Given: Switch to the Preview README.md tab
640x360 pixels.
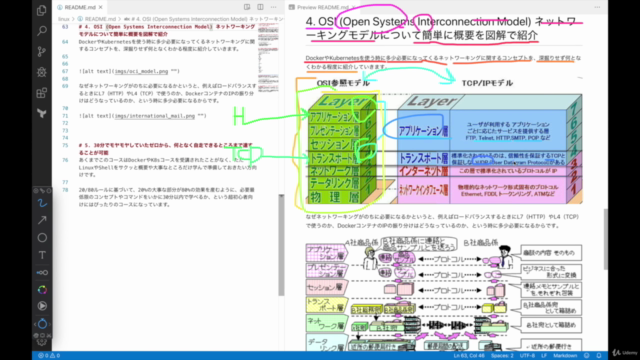Looking at the screenshot, I should pos(322,7).
